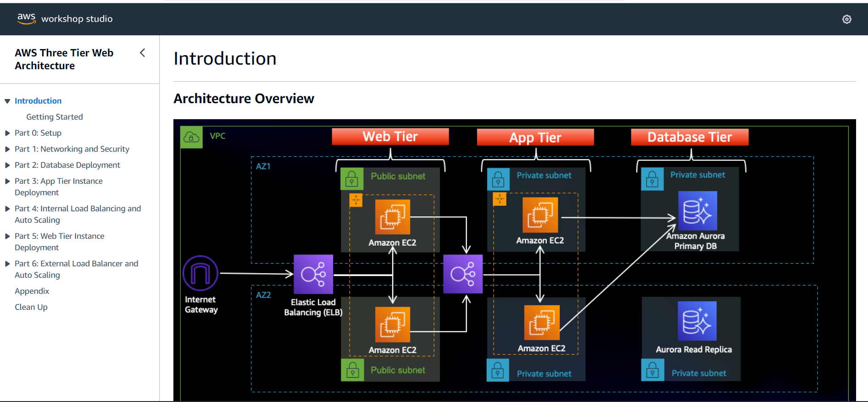
Task: Click the AZ1 database Private subnet lock icon
Action: [652, 179]
